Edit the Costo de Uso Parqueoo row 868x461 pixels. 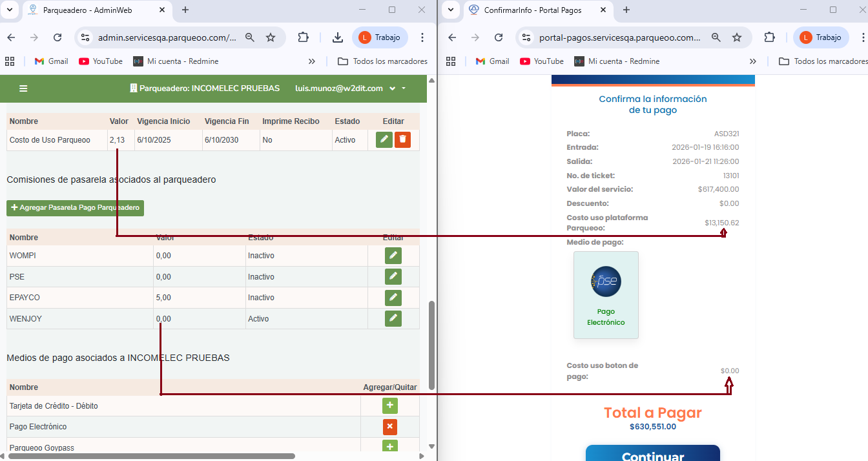[x=384, y=139]
